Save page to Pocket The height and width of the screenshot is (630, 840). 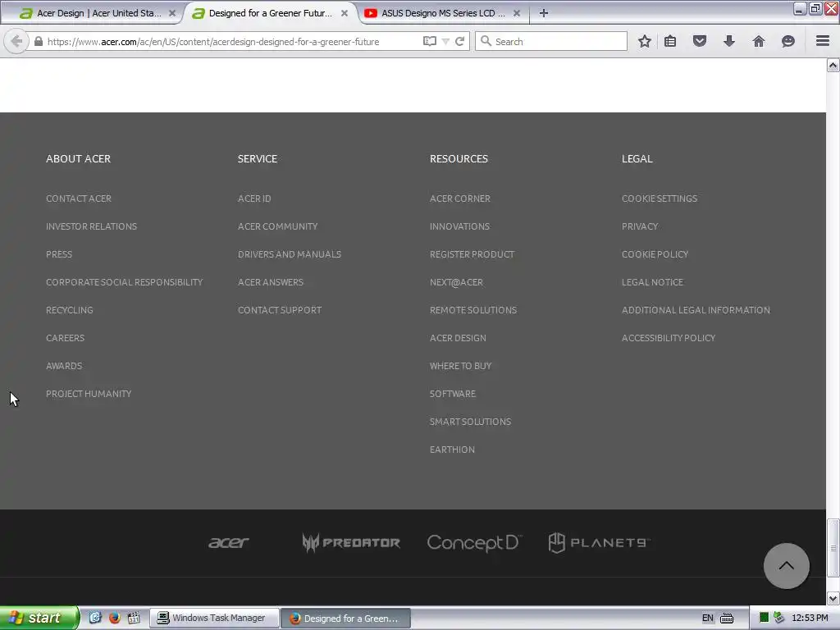(x=700, y=41)
